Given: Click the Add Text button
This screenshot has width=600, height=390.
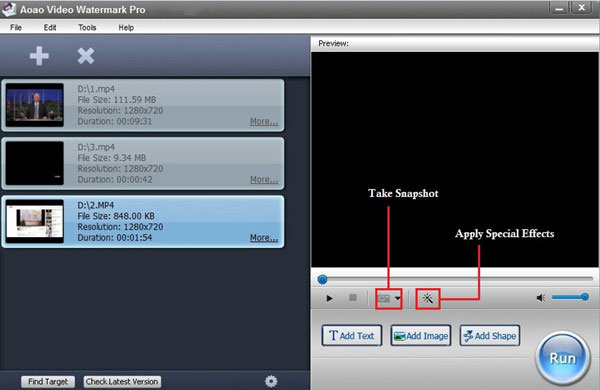Looking at the screenshot, I should [x=352, y=336].
